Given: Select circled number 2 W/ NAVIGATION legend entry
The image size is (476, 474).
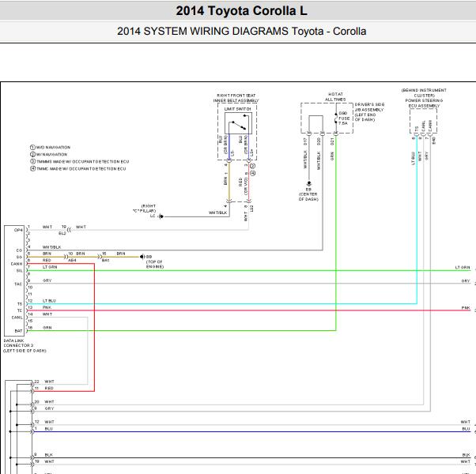Looking at the screenshot, I should 48,154.
